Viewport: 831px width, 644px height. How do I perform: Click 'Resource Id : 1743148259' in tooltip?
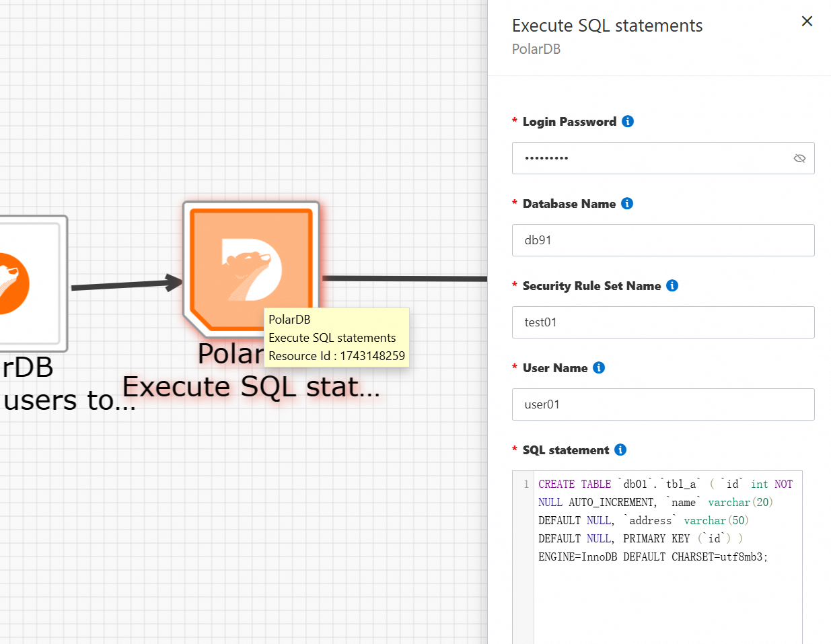coord(336,356)
